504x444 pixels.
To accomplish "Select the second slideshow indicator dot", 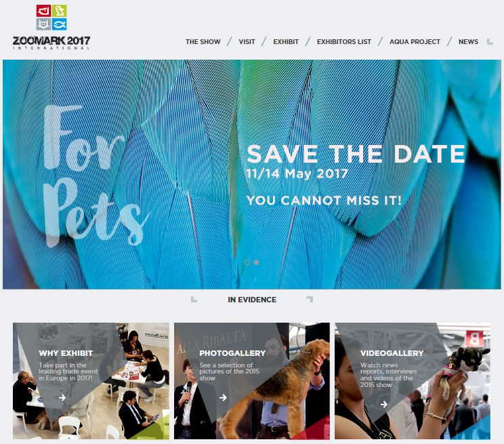I will 257,262.
